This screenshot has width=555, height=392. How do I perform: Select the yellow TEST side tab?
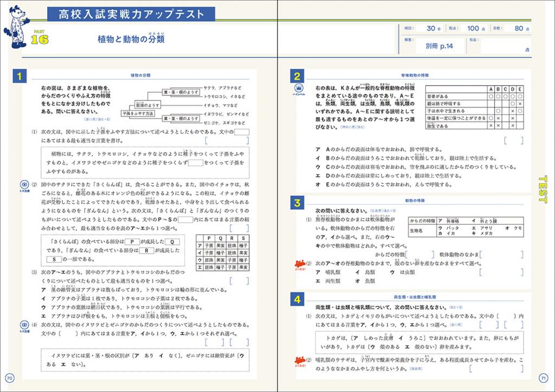pyautogui.click(x=544, y=189)
